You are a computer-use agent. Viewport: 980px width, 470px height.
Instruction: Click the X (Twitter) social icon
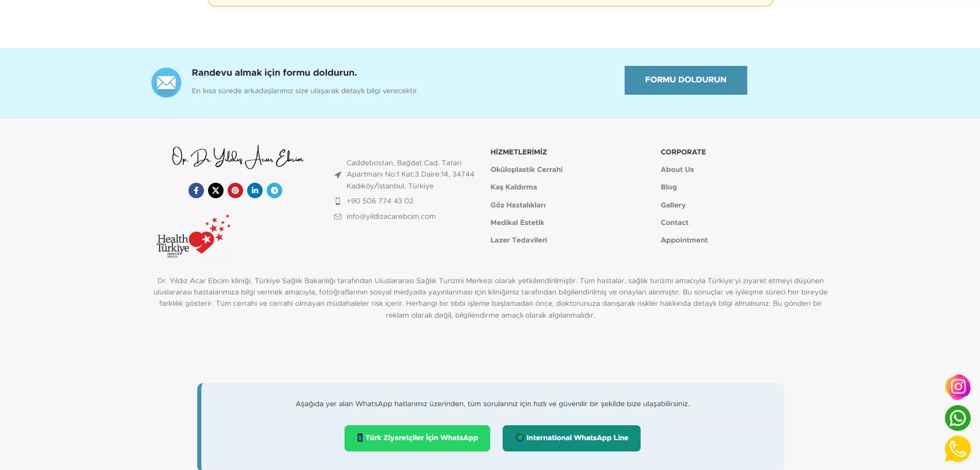coord(216,190)
